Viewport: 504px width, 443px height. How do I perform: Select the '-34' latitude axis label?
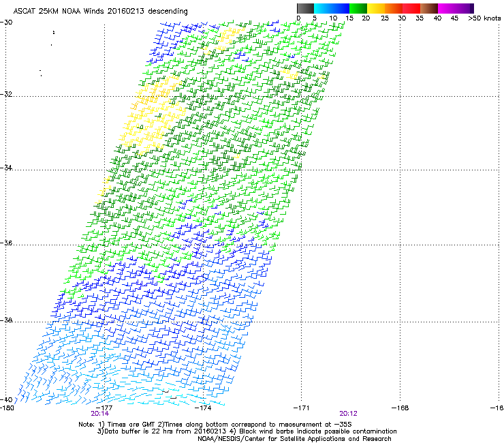click(6, 168)
